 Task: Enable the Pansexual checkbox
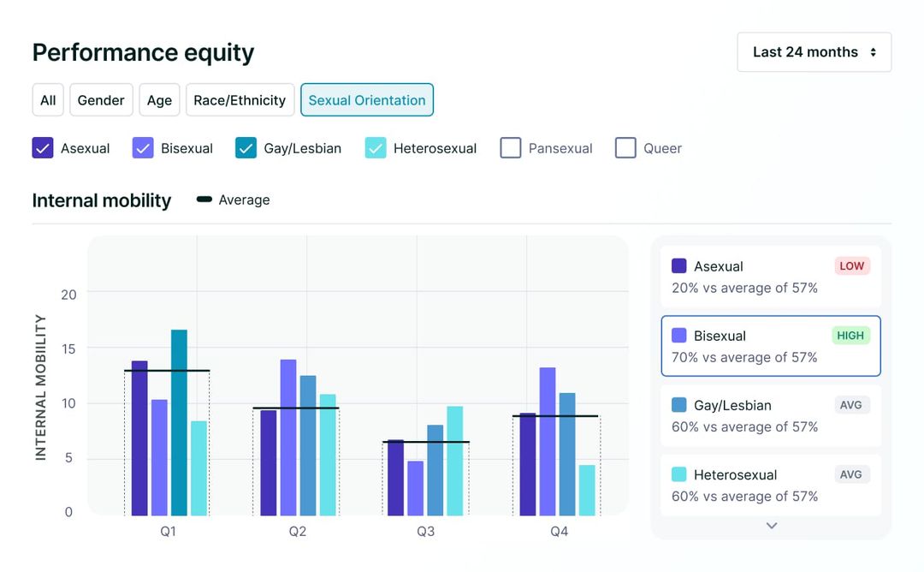510,147
